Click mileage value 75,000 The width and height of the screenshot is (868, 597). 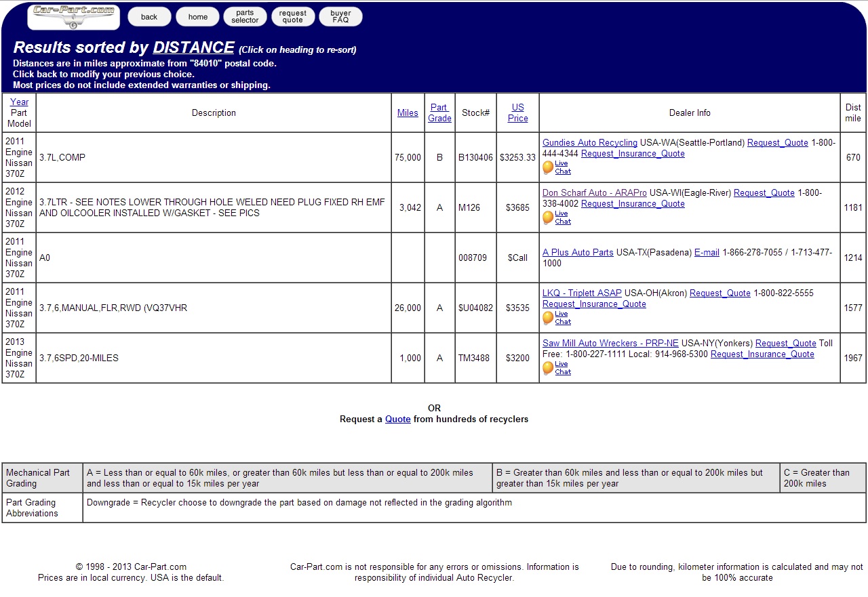point(408,158)
